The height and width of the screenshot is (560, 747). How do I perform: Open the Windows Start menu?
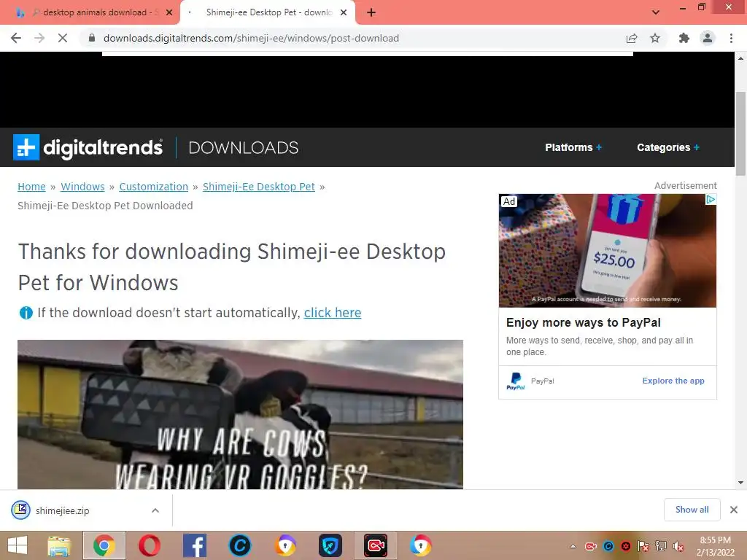tap(18, 545)
